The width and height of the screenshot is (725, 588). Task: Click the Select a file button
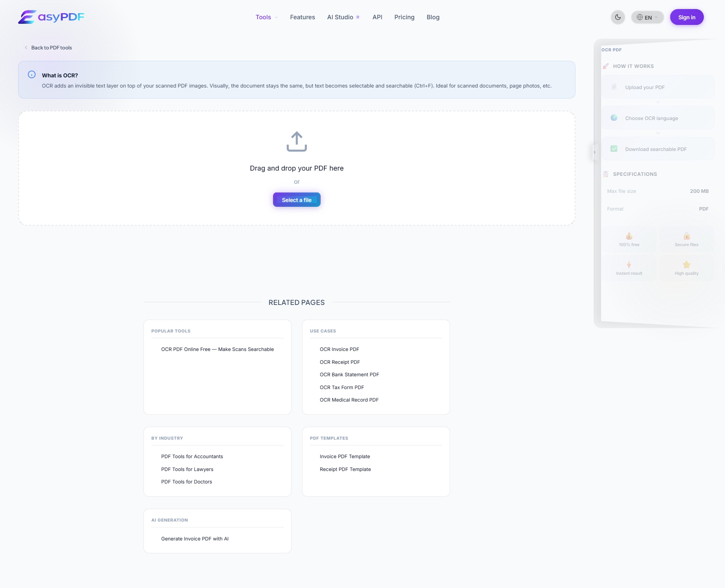tap(296, 200)
